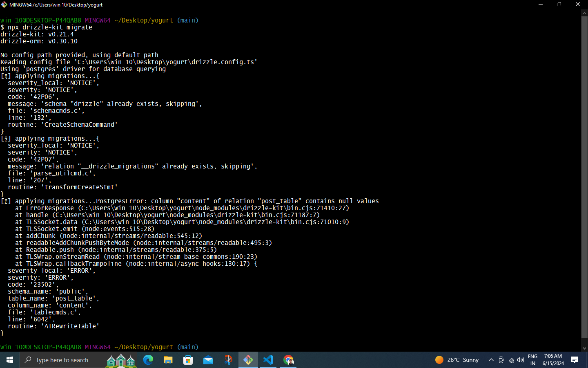The height and width of the screenshot is (368, 588).
Task: Switch to Visual Studio Code in taskbar
Action: point(268,360)
